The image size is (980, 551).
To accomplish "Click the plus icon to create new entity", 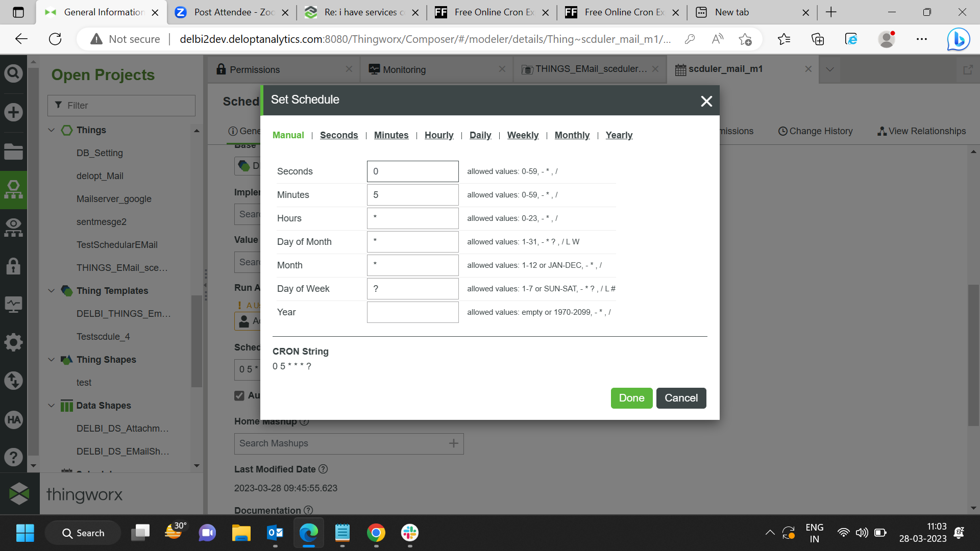I will (13, 112).
